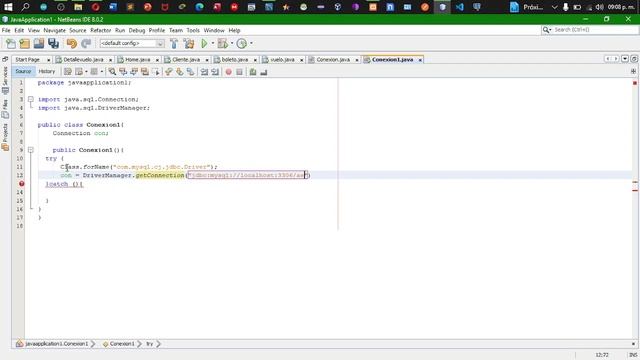Image resolution: width=640 pixels, height=360 pixels.
Task: Select the Source view button
Action: point(23,71)
